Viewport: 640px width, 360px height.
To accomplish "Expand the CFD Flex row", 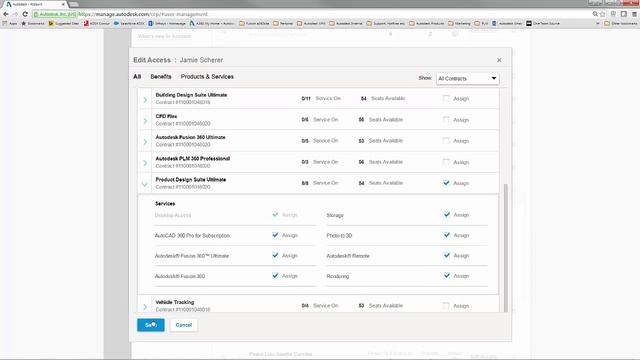I will pos(145,120).
